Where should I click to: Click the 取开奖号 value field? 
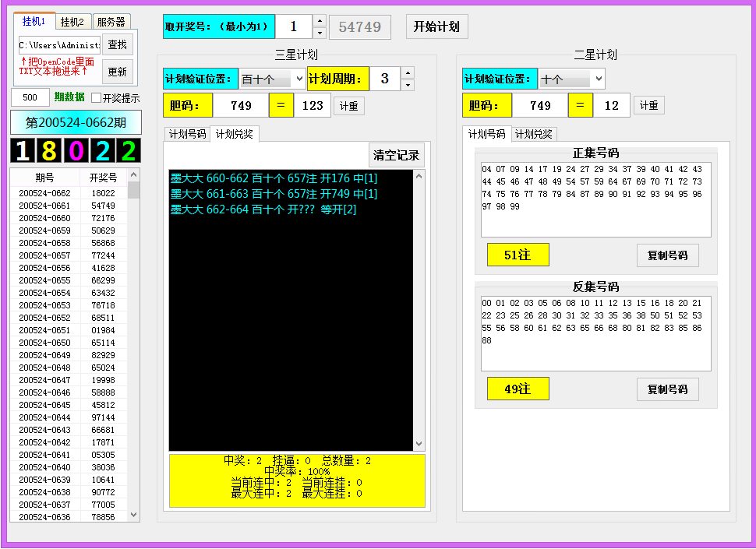294,26
